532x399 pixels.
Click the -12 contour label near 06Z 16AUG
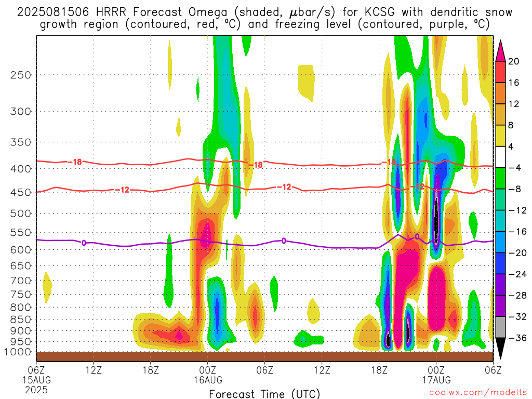coord(284,187)
